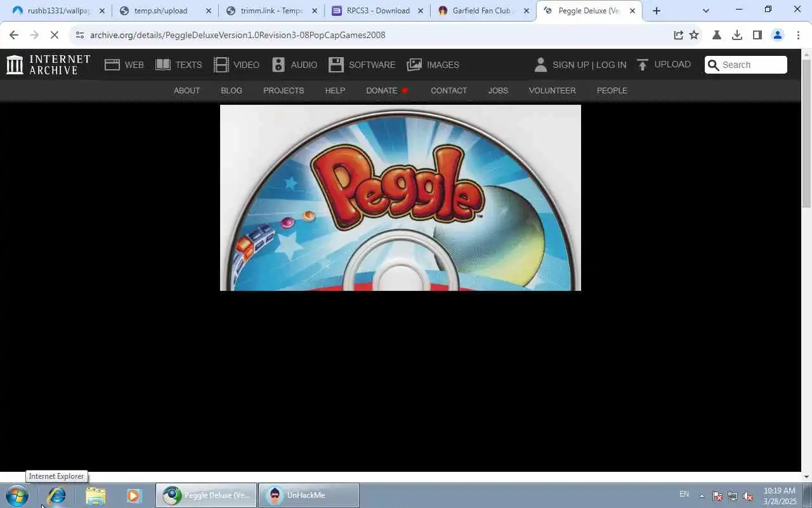Open the PROJECTS link
This screenshot has height=508, width=812.
pos(284,91)
